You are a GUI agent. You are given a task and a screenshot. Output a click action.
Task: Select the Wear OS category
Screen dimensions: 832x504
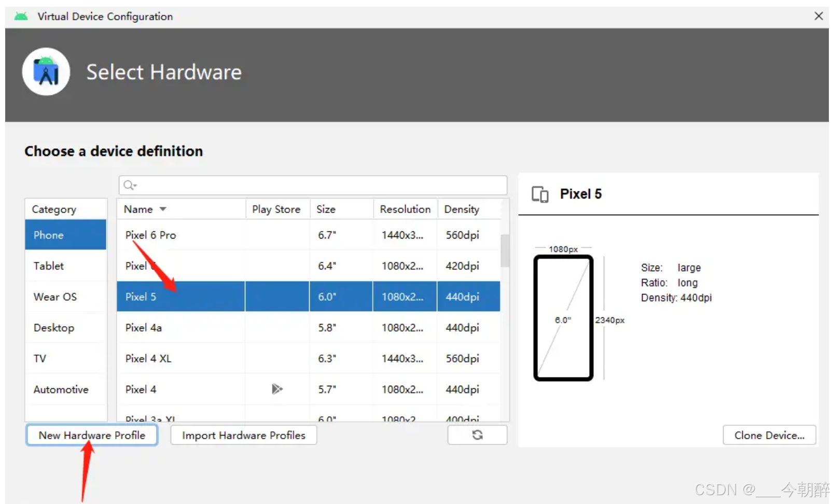[66, 297]
